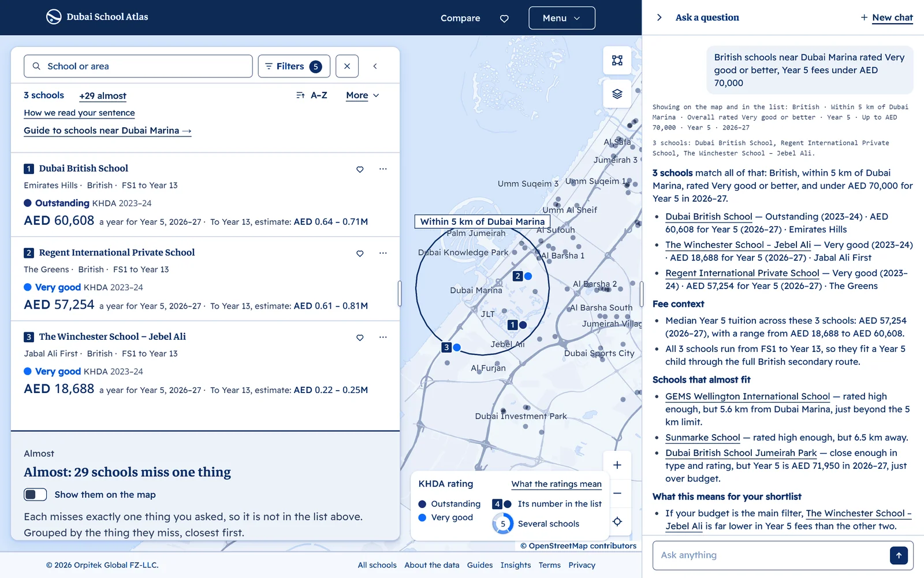Open options menu for Regent International

click(x=383, y=253)
